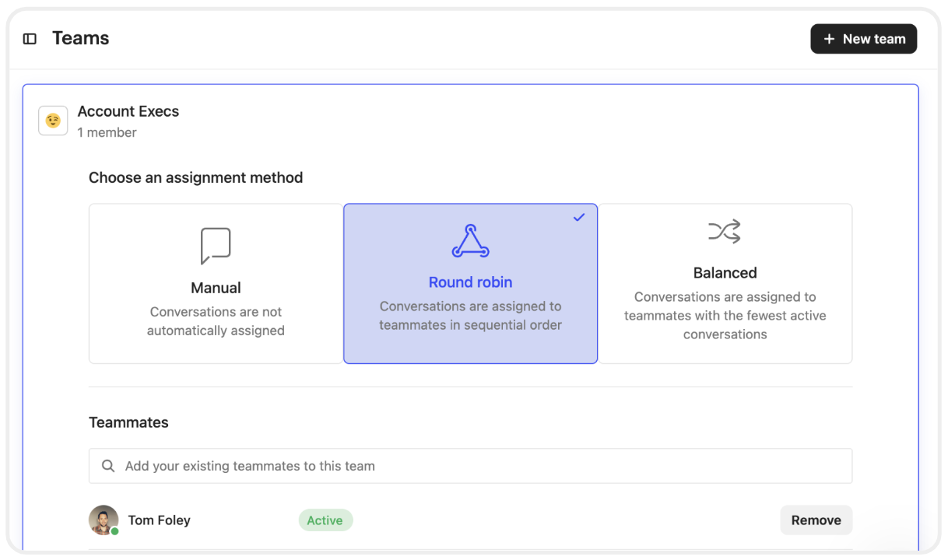Click the 1 member count label
This screenshot has width=948, height=560.
(x=107, y=132)
